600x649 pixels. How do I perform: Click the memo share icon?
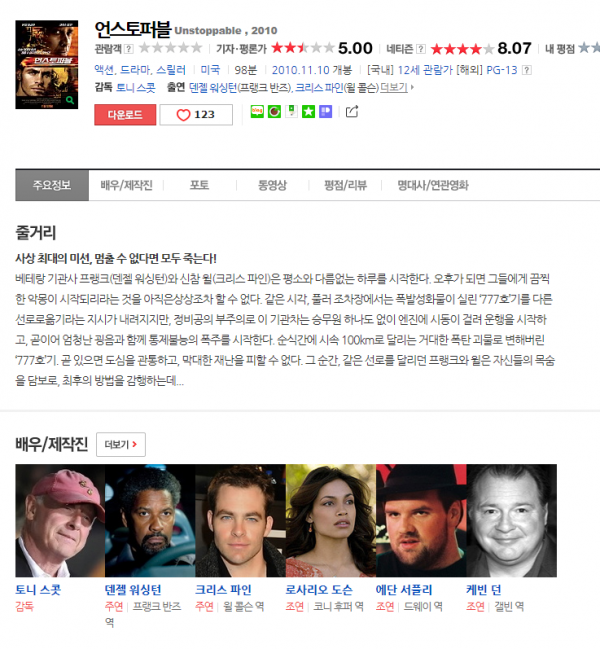(x=291, y=111)
